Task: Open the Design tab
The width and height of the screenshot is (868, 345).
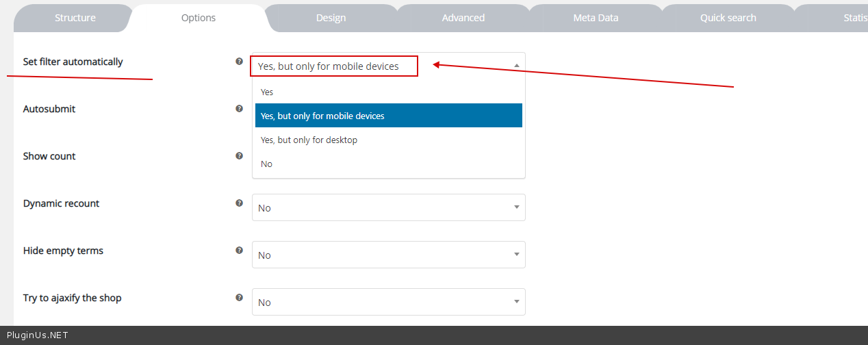Action: (331, 18)
